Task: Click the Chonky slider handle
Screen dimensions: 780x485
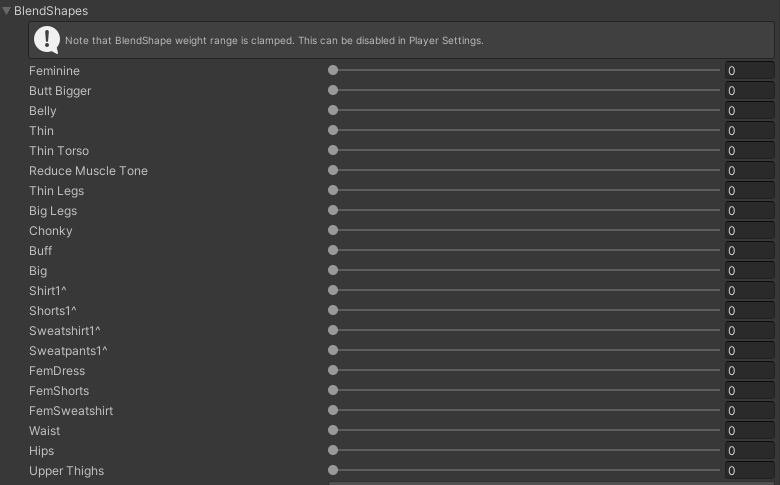Action: (333, 231)
